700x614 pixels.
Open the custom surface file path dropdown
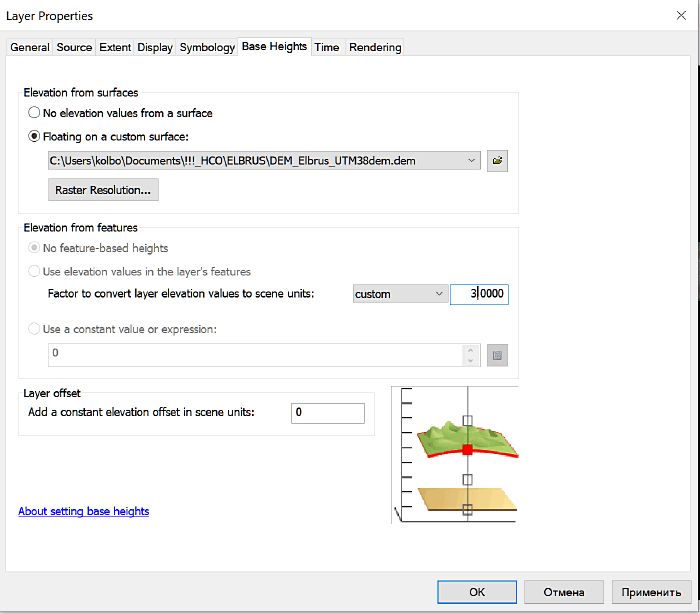coord(471,160)
